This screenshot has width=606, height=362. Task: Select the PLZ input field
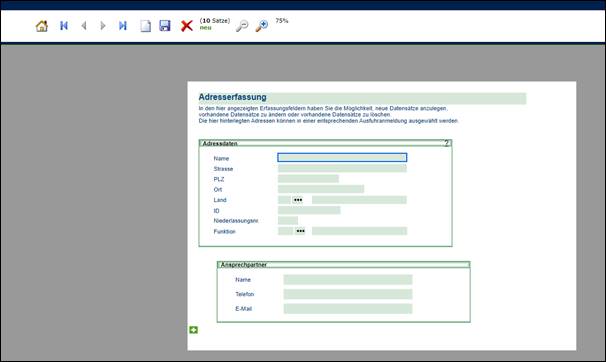coord(308,178)
